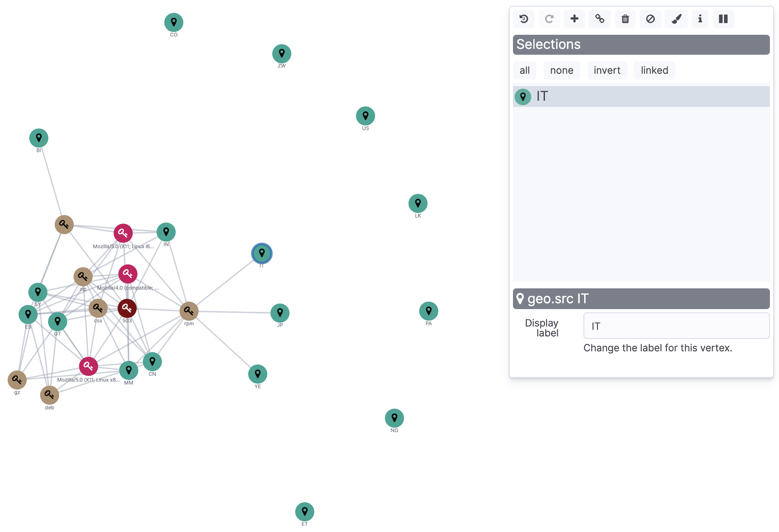Viewport: 779px width, 532px height.
Task: Select the SY location node
Action: (x=38, y=292)
